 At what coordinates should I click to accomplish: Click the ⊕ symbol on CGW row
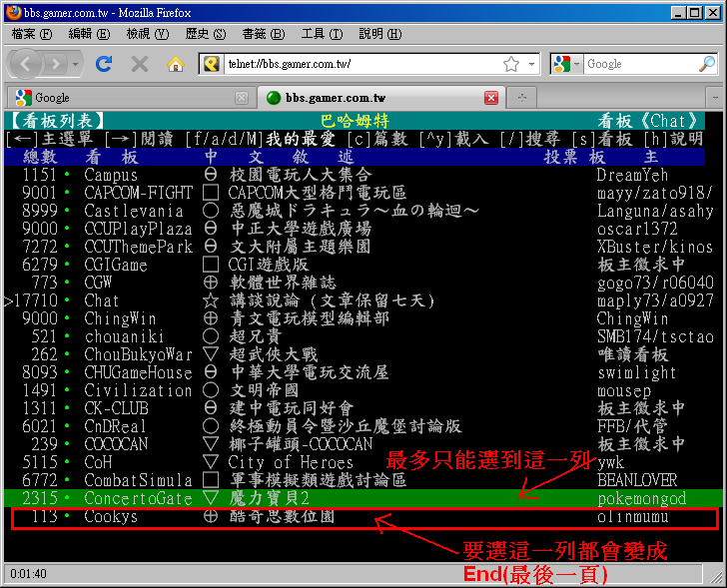211,283
